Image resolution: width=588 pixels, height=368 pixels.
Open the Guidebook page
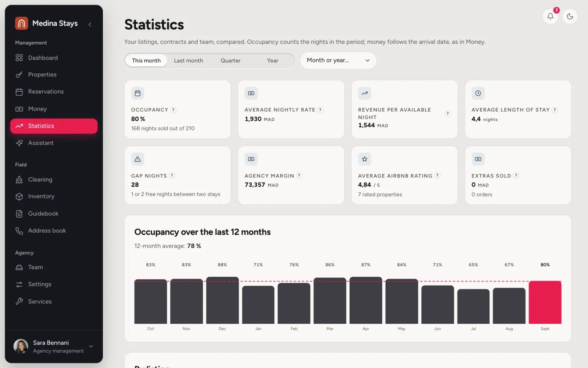click(x=54, y=213)
